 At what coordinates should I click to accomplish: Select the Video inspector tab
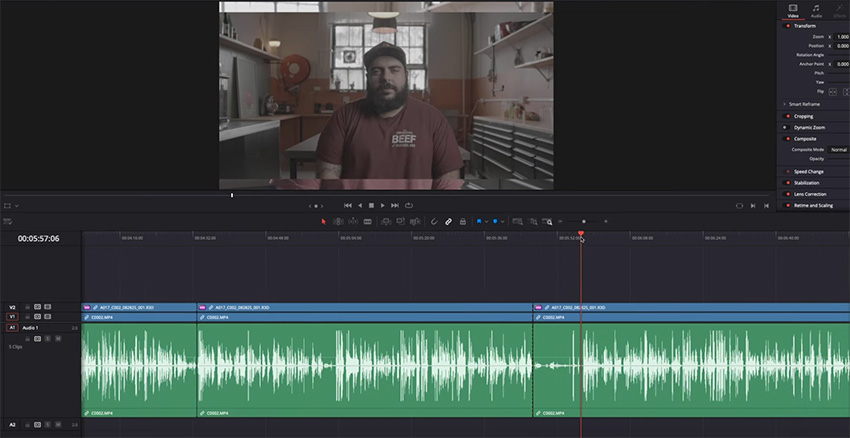tap(793, 11)
